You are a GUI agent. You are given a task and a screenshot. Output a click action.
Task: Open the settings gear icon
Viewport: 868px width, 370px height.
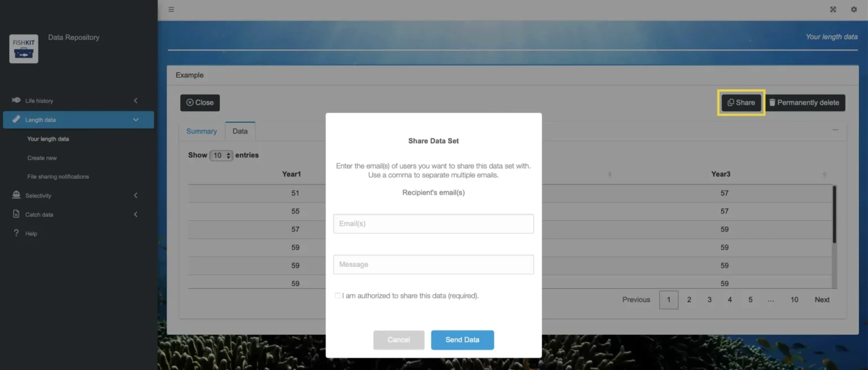pos(854,10)
